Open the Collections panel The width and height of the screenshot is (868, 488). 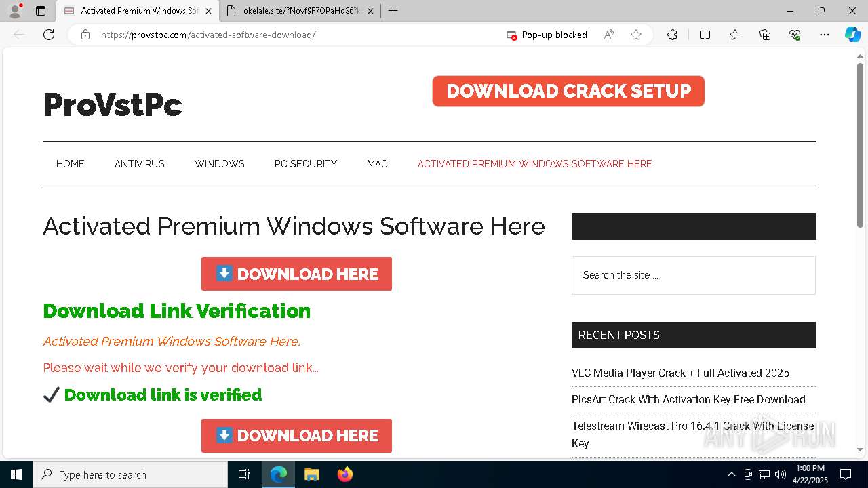[x=765, y=35]
